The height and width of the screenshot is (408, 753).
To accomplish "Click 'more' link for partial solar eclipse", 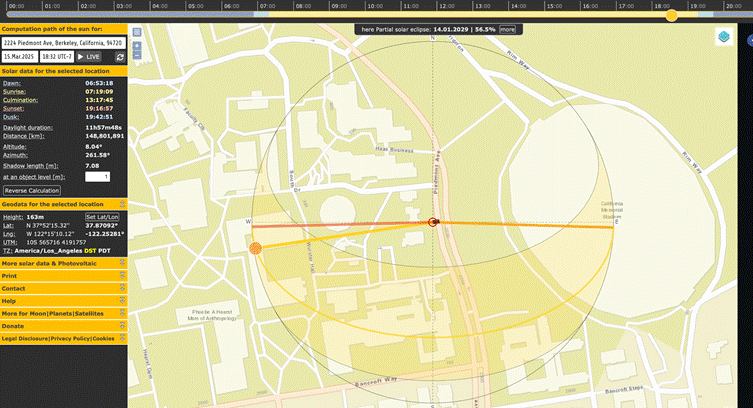I will pyautogui.click(x=508, y=30).
